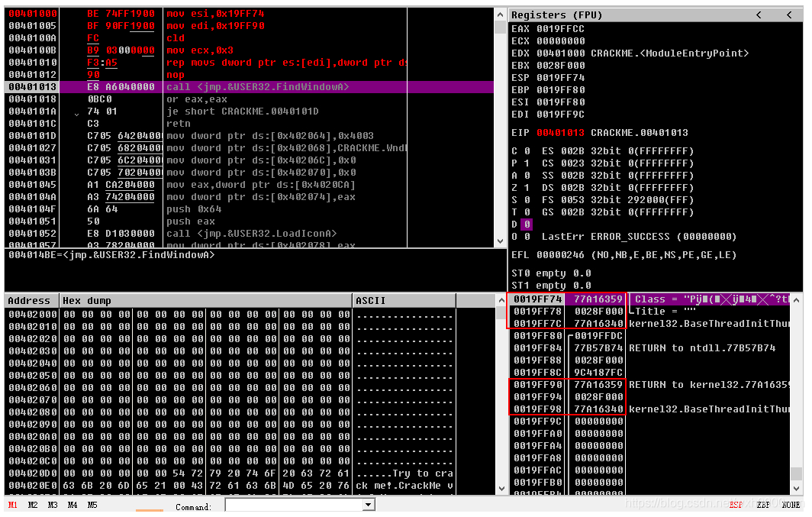Select the cld instruction at 0040100A
Screen dimensions: 812x517
(x=249, y=38)
